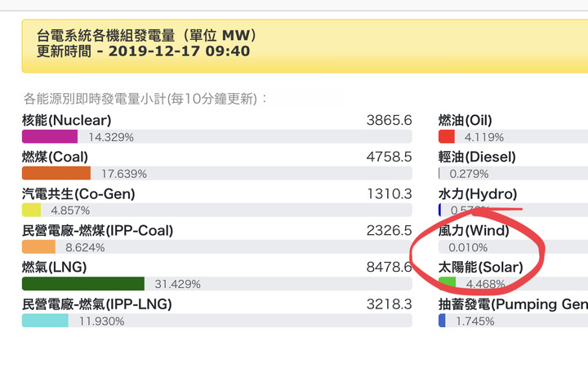Select the 風力(Wind) label
This screenshot has width=588, height=368.
click(474, 230)
